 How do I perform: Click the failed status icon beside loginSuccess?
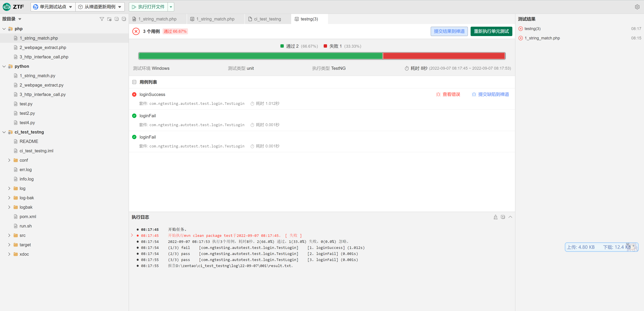(134, 94)
